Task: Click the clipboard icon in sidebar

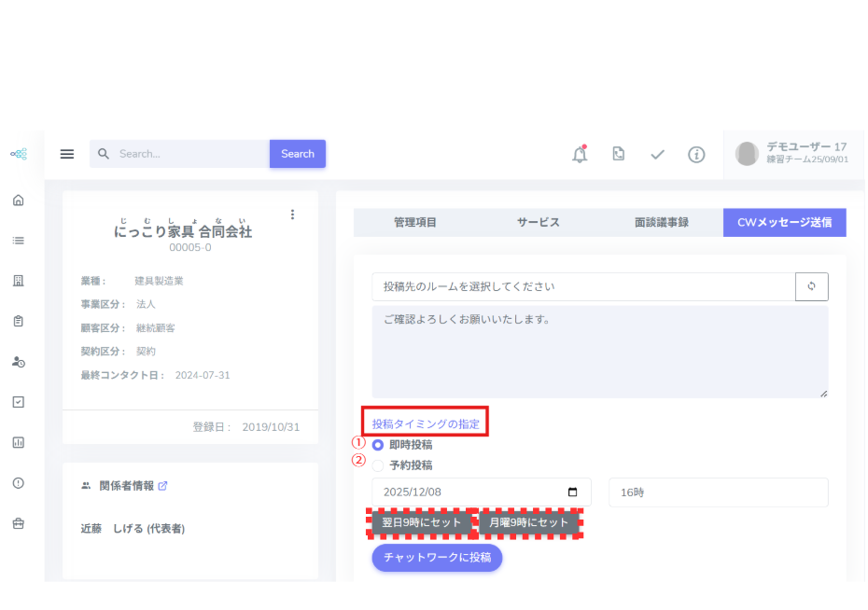Action: tap(18, 321)
